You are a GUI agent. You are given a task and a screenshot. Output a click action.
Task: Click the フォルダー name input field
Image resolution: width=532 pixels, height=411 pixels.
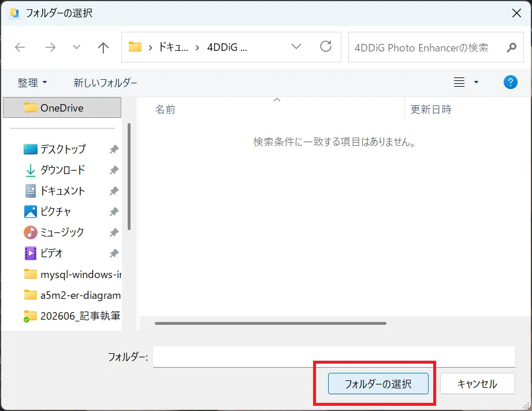334,357
